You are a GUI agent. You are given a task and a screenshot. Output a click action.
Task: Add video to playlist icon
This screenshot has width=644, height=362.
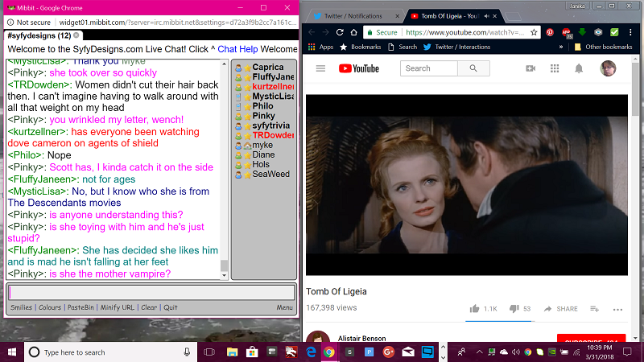594,309
